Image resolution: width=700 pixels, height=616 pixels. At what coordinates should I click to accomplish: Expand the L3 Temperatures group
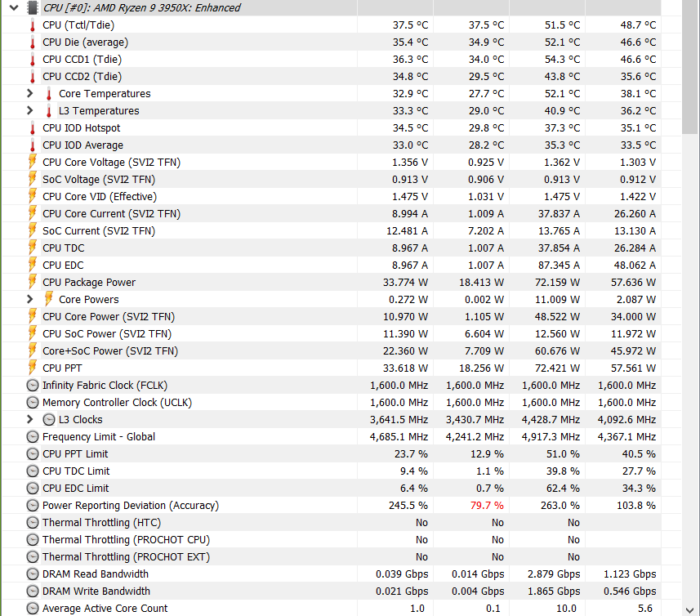click(x=30, y=110)
